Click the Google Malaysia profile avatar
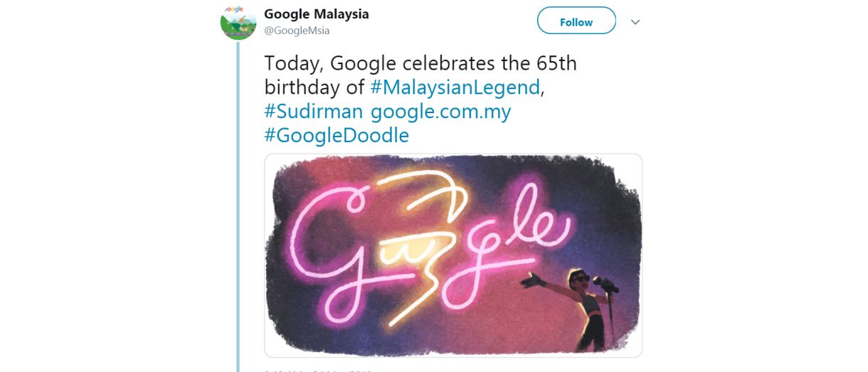The height and width of the screenshot is (372, 868). [238, 22]
